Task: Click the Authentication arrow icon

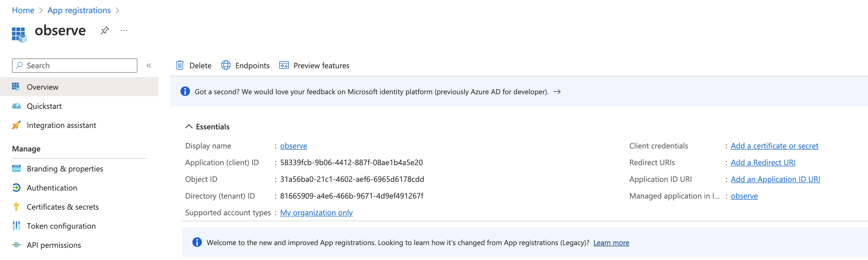Action: (16, 188)
